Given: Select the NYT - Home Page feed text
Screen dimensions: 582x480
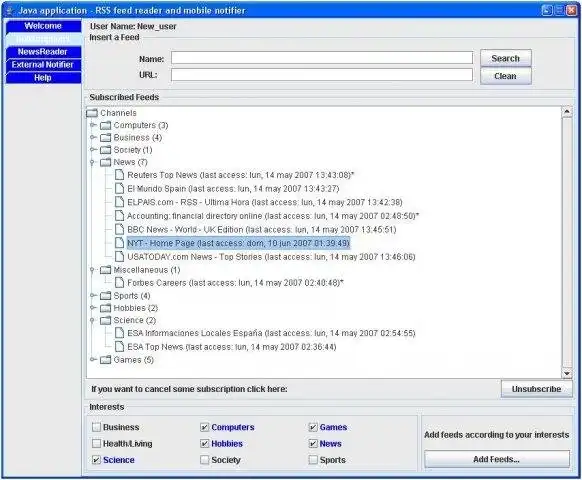Looking at the screenshot, I should (x=238, y=243).
